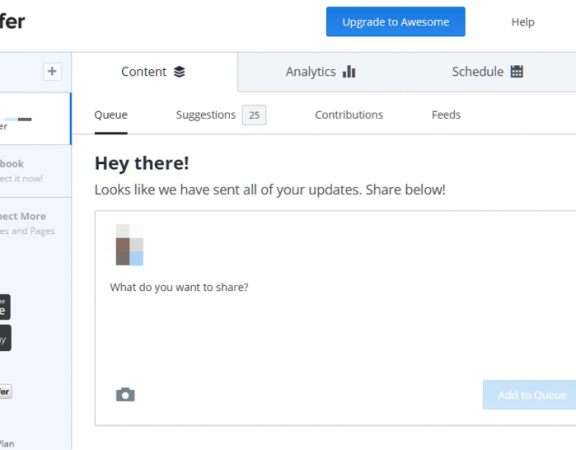Click the Upgrade to Awesome button

point(396,22)
